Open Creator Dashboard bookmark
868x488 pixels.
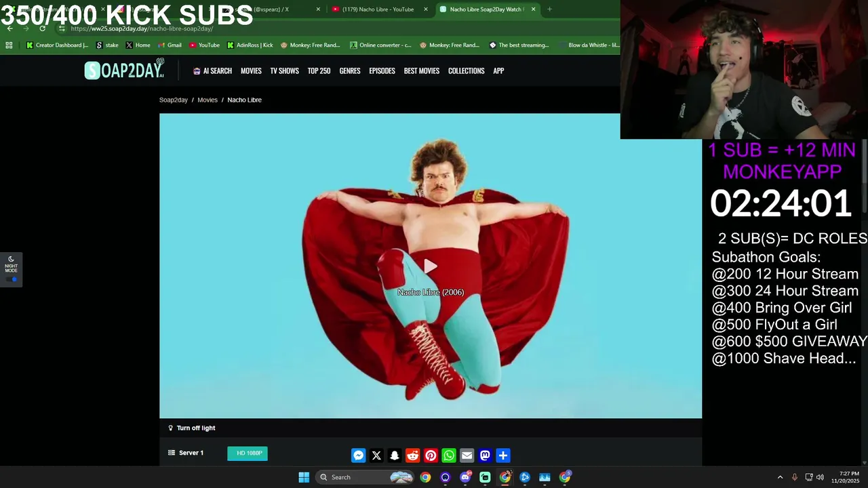point(57,45)
